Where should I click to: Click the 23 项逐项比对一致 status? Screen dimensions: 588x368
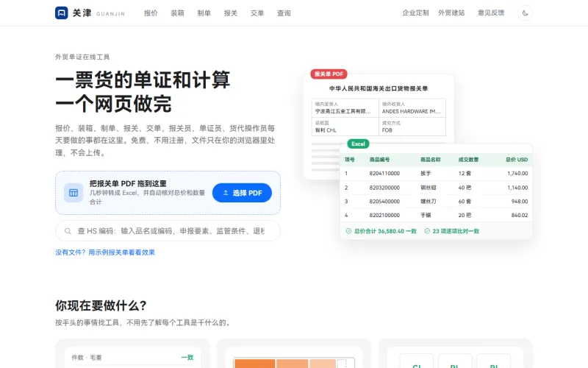tap(452, 231)
